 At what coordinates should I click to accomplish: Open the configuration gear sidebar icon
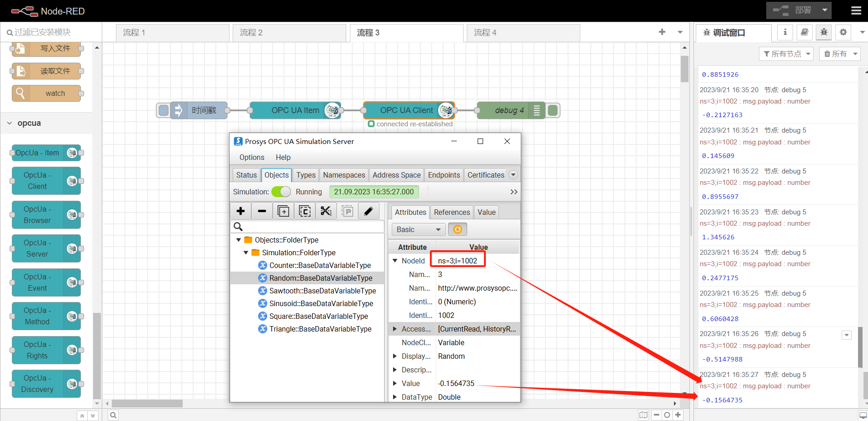[x=843, y=32]
